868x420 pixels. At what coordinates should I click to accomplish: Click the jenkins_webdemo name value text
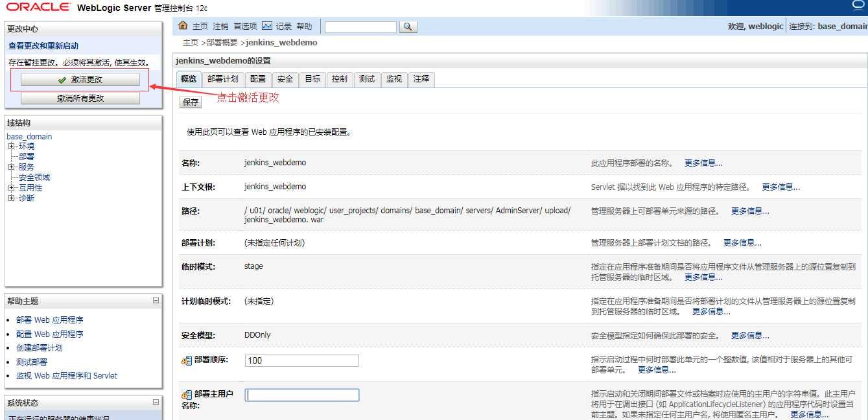pos(275,163)
